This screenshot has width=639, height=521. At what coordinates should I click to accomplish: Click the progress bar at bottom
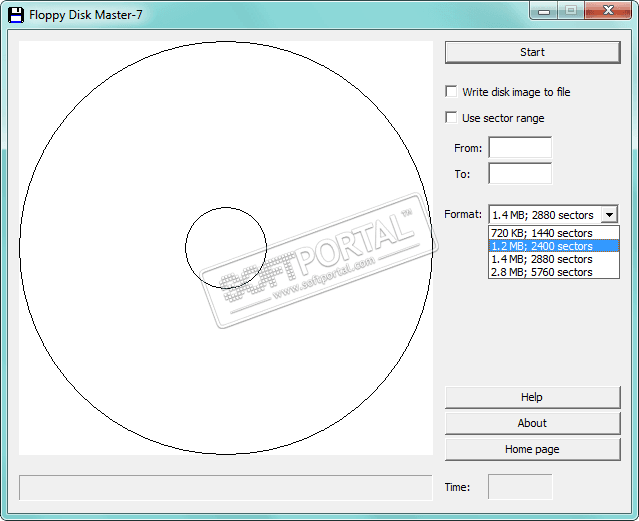pyautogui.click(x=225, y=487)
